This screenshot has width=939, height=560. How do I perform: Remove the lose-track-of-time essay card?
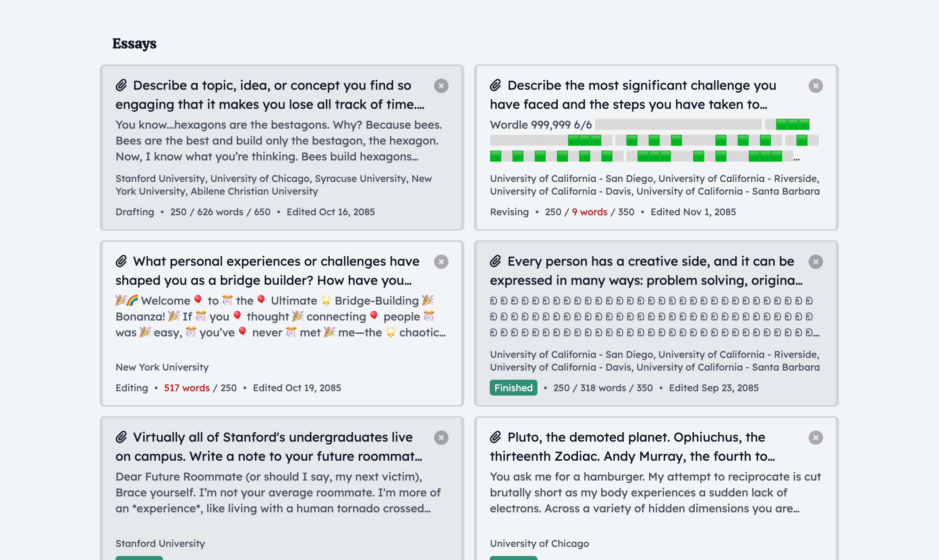pos(441,86)
